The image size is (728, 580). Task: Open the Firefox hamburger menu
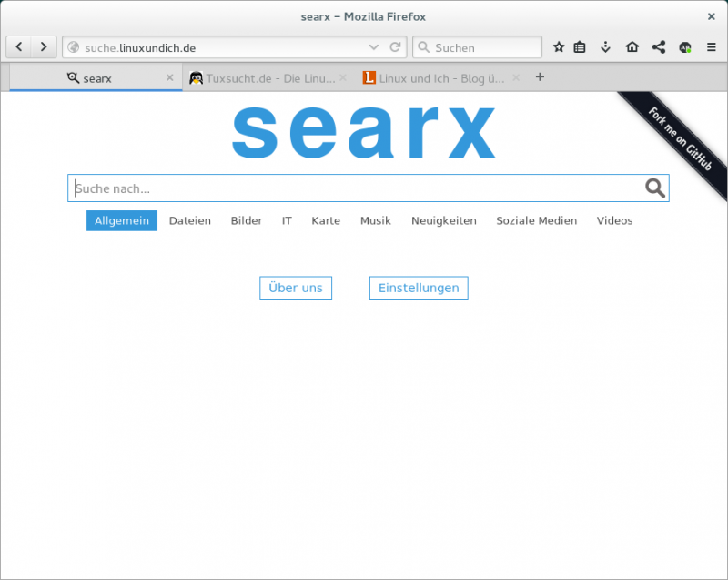[711, 46]
